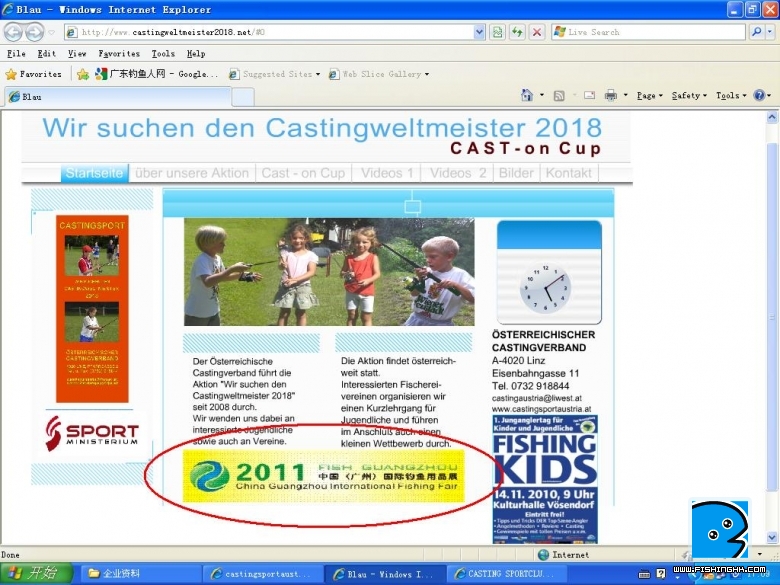
Task: Click the page header Castingweltmeister 2018 title
Action: (x=322, y=128)
